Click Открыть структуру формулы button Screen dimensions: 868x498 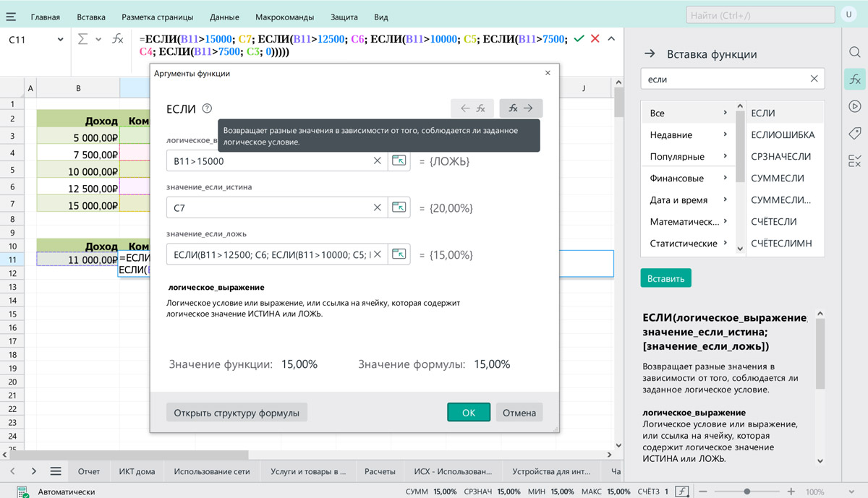coord(237,413)
